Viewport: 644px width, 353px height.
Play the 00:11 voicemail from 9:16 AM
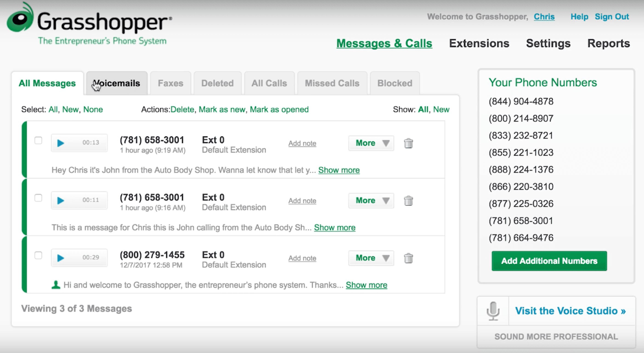[x=60, y=200]
